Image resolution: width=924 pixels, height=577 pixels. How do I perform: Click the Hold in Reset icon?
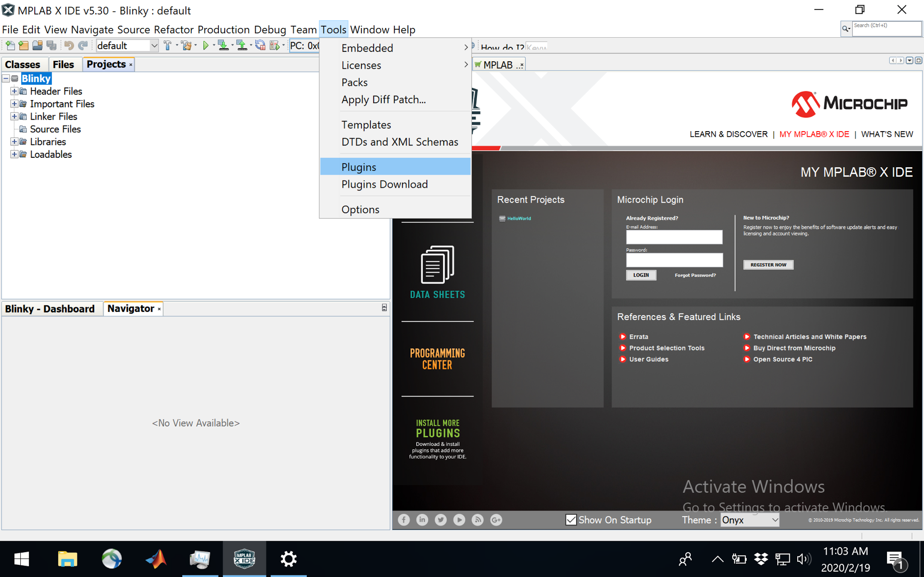click(261, 46)
